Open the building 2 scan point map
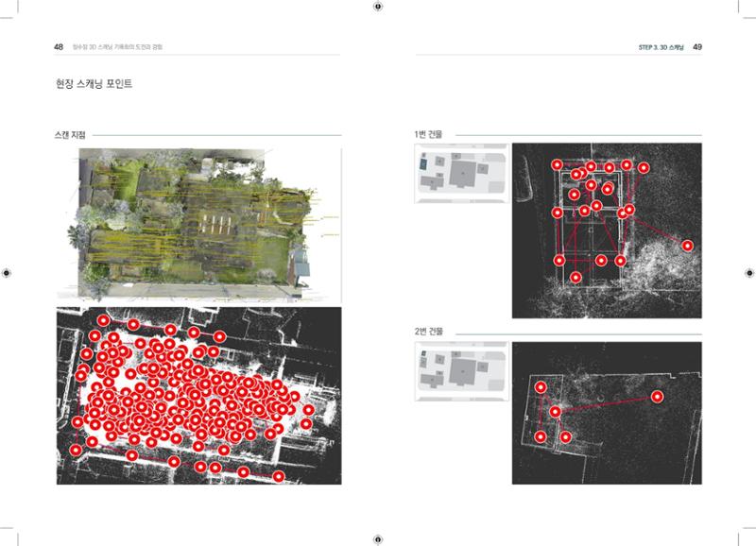The height and width of the screenshot is (546, 756). click(607, 413)
